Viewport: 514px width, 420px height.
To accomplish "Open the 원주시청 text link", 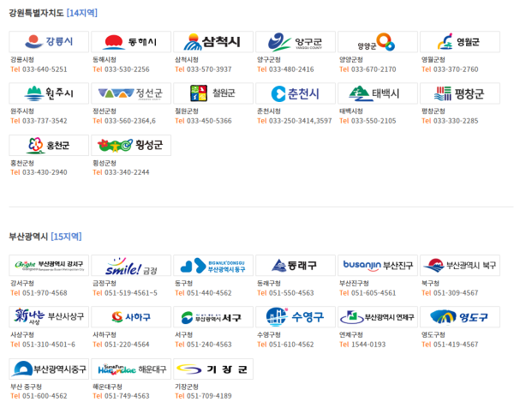I will click(x=22, y=111).
